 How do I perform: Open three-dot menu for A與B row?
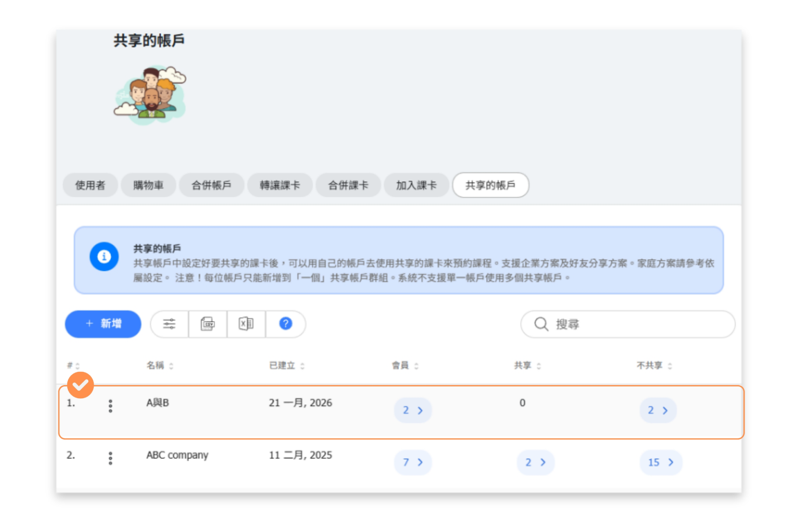(x=110, y=406)
